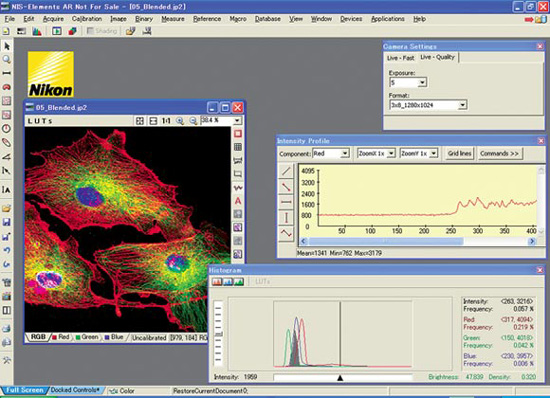Click the text IA annotation tool in left toolbar
The image size is (550, 398).
pyautogui.click(x=7, y=190)
